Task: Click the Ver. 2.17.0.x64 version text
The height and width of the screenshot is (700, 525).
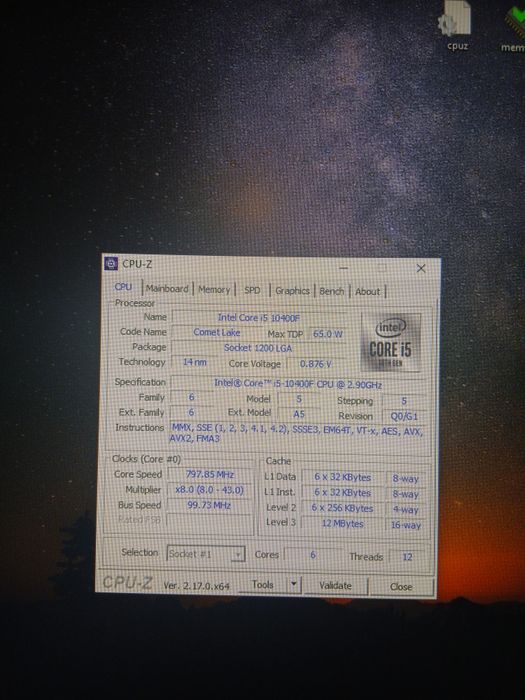Action: point(196,585)
